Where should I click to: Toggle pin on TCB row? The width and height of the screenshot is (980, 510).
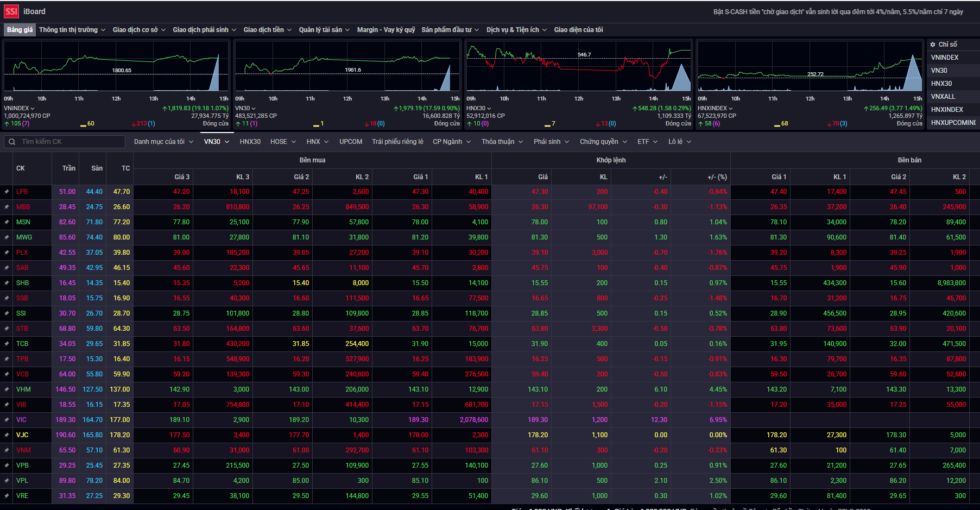(x=7, y=344)
